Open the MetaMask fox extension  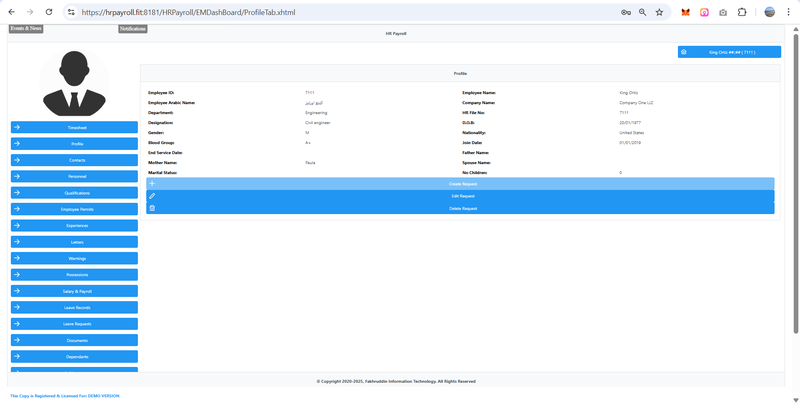click(x=686, y=12)
